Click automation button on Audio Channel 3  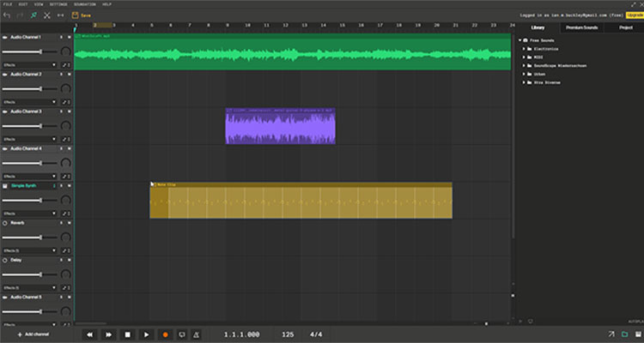[x=66, y=139]
